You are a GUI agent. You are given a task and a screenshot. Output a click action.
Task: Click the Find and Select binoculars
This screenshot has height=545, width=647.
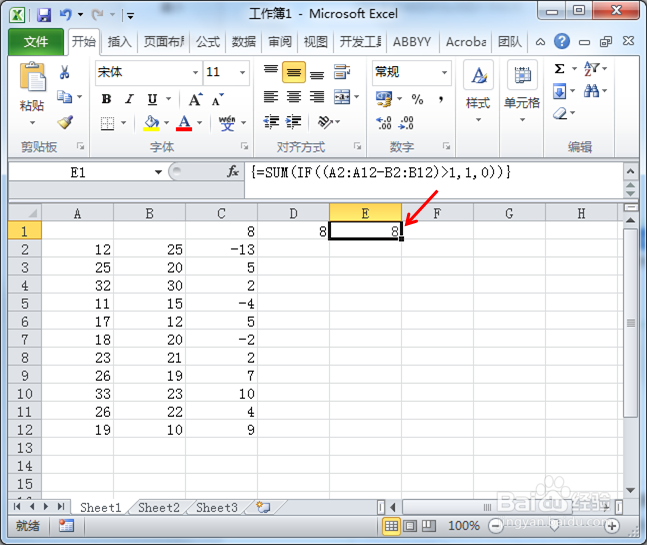(x=591, y=91)
